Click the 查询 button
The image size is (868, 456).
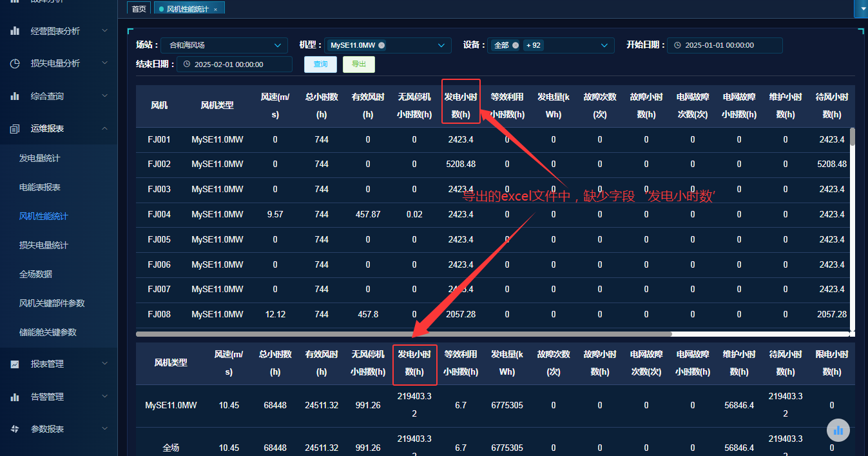(x=320, y=64)
